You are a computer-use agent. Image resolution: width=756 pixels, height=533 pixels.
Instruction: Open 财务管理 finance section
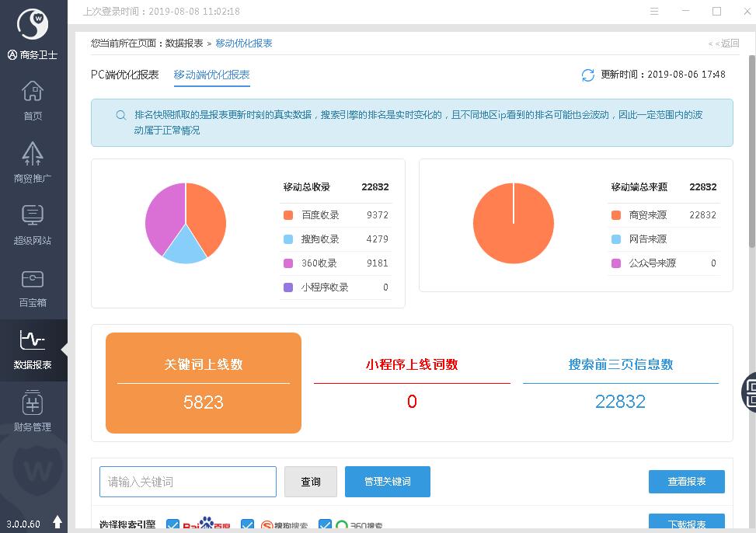33,411
